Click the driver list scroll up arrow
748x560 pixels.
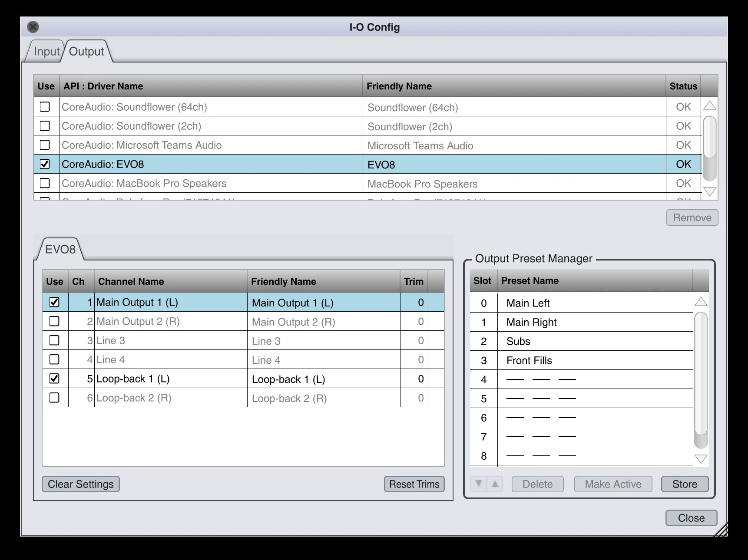pyautogui.click(x=709, y=105)
